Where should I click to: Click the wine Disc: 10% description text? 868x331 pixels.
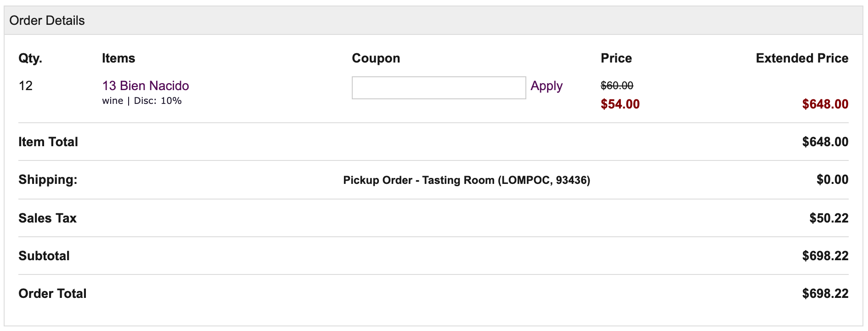click(142, 101)
